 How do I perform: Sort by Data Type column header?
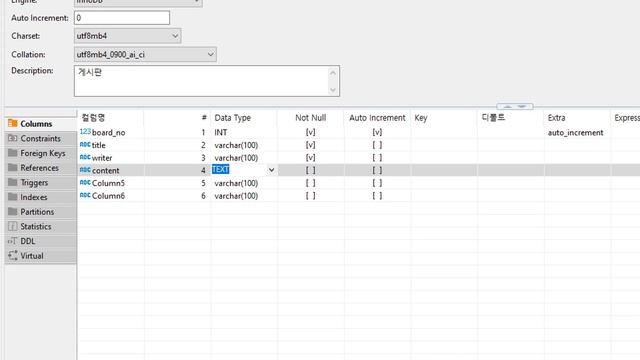point(232,118)
